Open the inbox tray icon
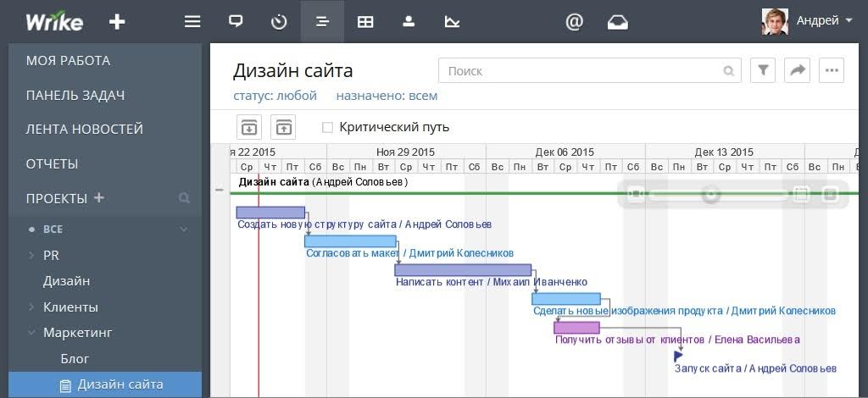This screenshot has width=868, height=398. [618, 22]
